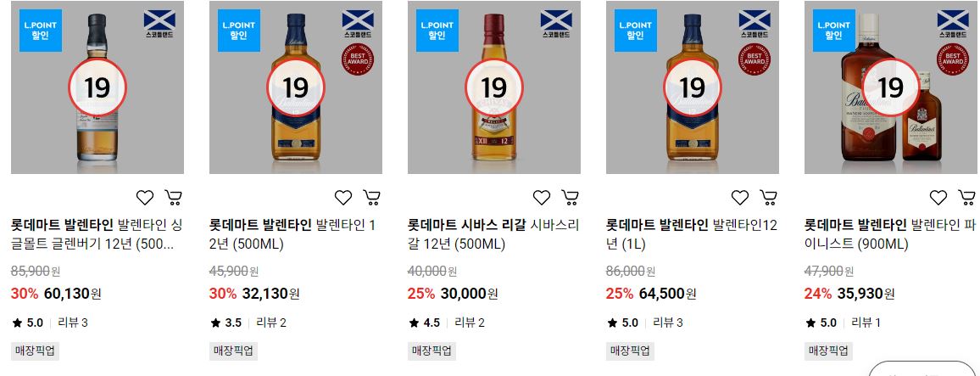This screenshot has height=376, width=980.
Task: View the Ballantine's Finest bottles thumbnail
Action: point(892,87)
